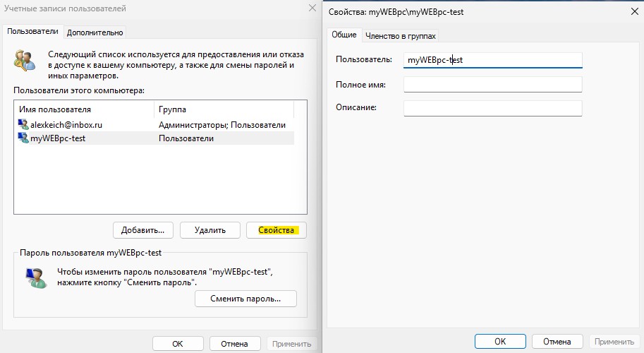This screenshot has height=353, width=644.
Task: Click the user icon in the password section
Action: point(36,277)
